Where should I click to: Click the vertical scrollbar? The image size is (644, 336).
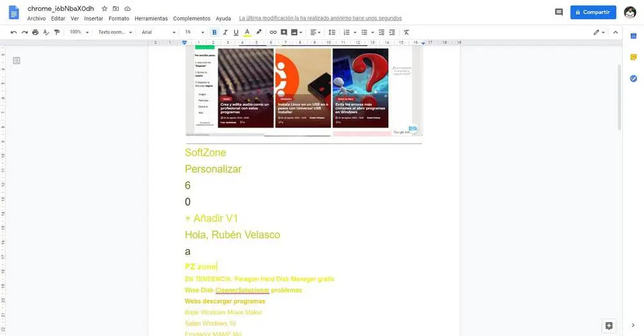click(620, 97)
